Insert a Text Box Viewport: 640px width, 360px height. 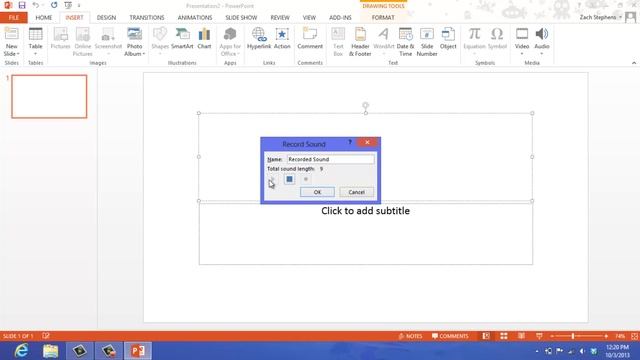(338, 42)
